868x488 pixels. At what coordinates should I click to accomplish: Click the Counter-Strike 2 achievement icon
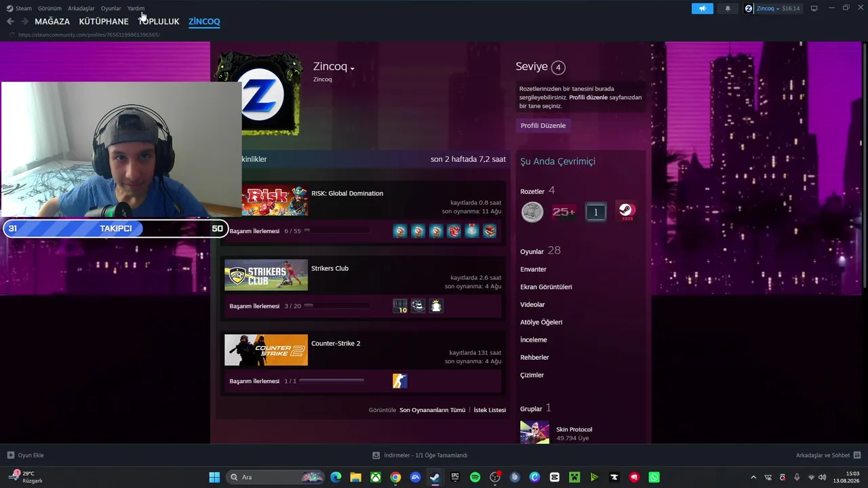[x=400, y=381]
